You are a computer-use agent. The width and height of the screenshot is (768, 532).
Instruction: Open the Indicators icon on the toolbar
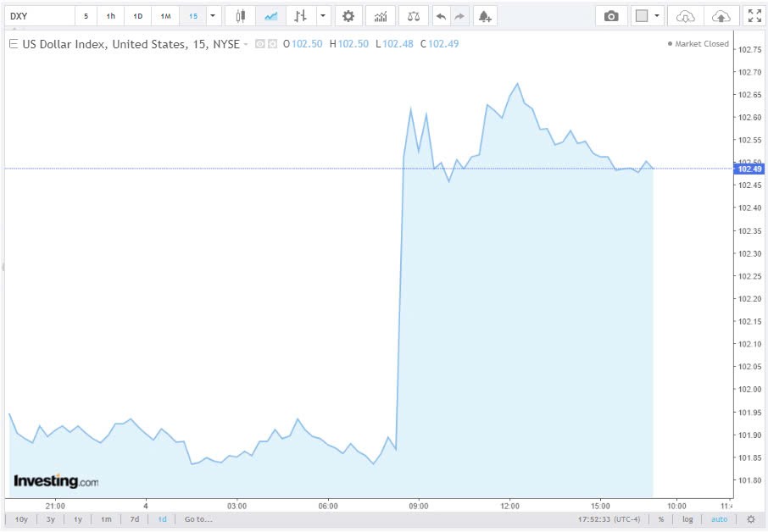[380, 15]
